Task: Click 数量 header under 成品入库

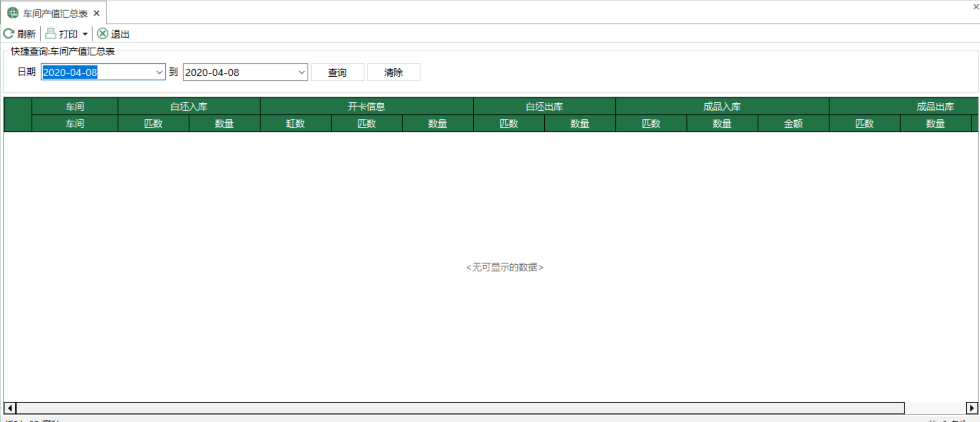Action: (x=722, y=124)
